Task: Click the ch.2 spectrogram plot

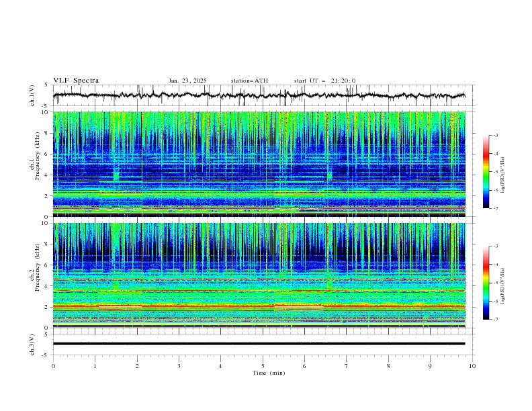Action: (x=259, y=275)
